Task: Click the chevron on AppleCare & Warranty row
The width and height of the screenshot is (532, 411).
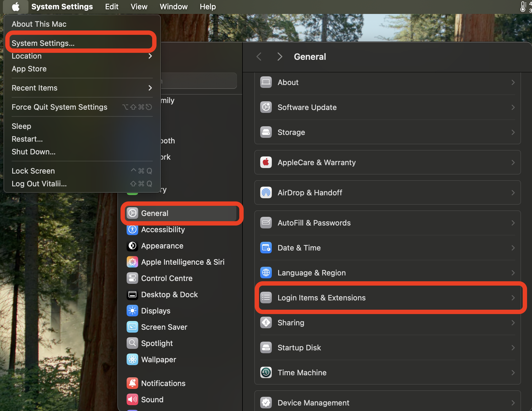Action: tap(513, 163)
